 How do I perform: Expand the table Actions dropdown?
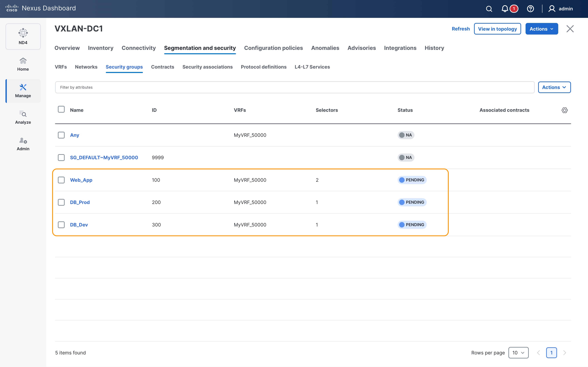pyautogui.click(x=554, y=87)
